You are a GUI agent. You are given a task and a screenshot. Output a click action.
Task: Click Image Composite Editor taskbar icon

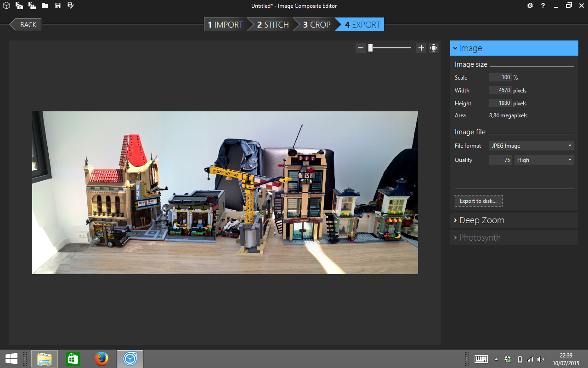pos(130,359)
